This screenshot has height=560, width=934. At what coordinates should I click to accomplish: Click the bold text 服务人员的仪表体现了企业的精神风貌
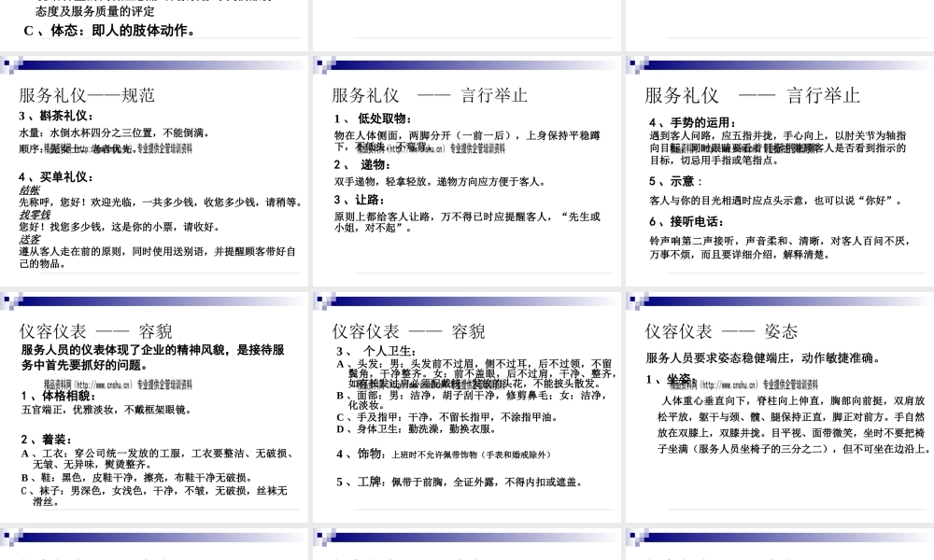[153, 357]
